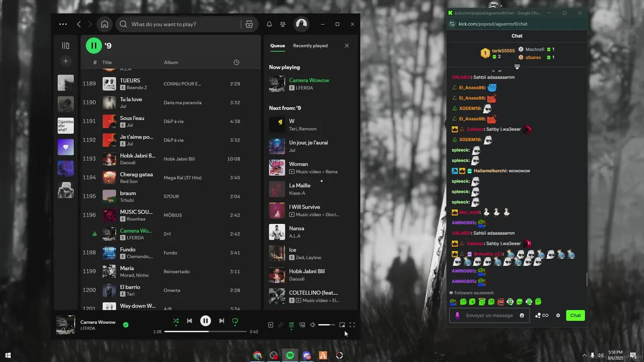Enter full screen from the player bar
The width and height of the screenshot is (644, 362).
point(352,325)
